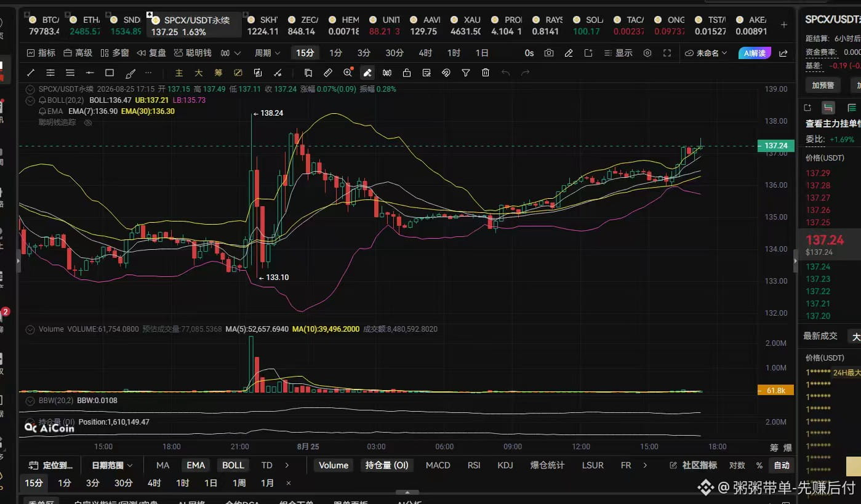
Task: Click the undo arrow in drawing toolbar
Action: click(505, 73)
